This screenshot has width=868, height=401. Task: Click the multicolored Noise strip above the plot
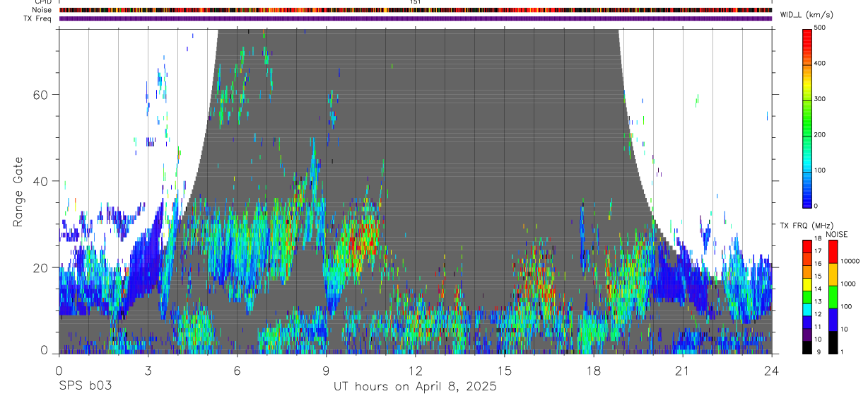tap(416, 10)
